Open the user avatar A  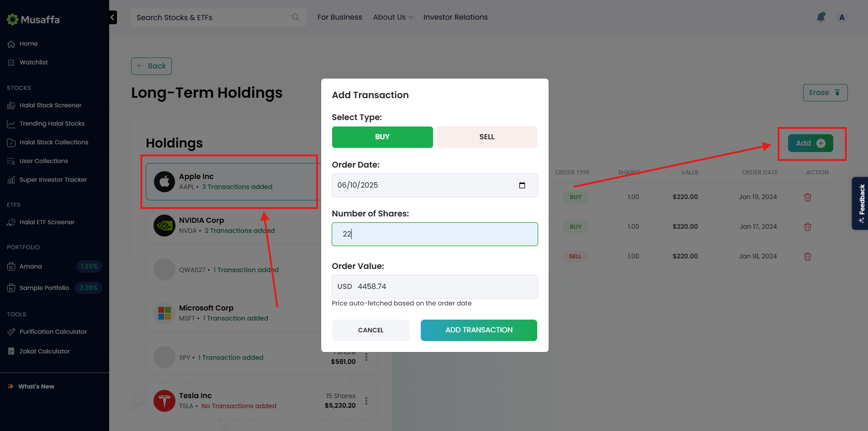(x=842, y=17)
